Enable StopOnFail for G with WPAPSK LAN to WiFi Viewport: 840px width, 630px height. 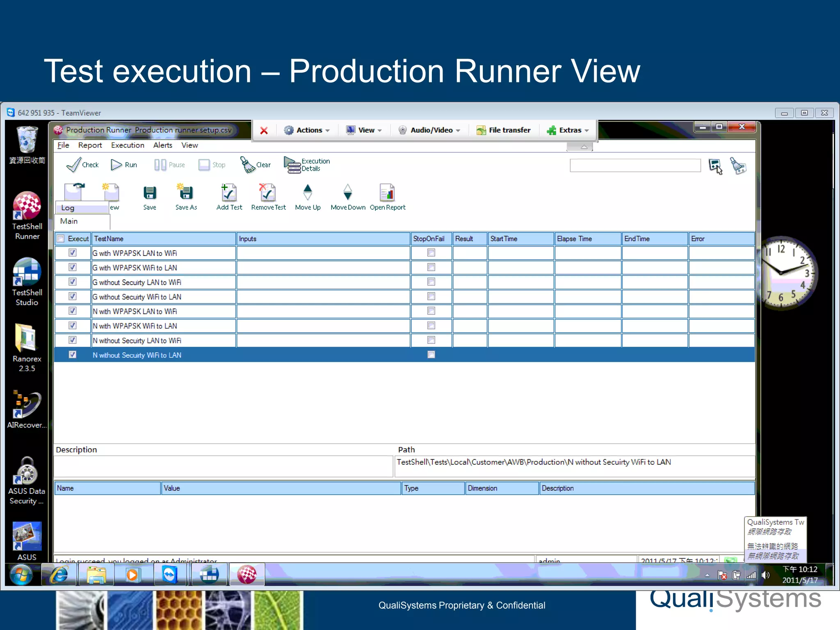(431, 253)
